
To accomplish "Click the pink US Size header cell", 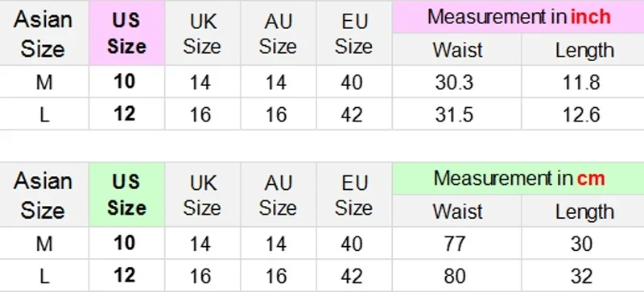I will [126, 33].
